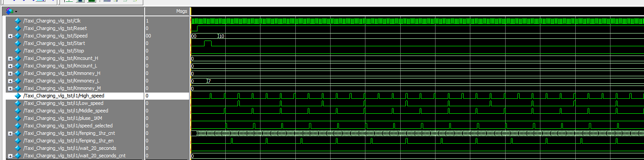Click the diamond icon of the Reset signal
Image resolution: width=644 pixels, height=160 pixels.
(x=18, y=28)
